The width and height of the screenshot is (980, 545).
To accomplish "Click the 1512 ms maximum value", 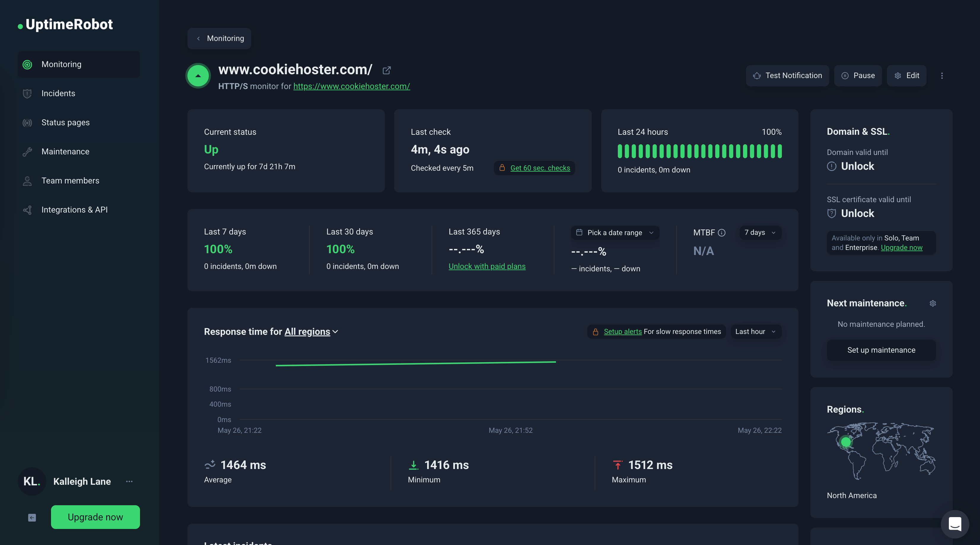I will [x=650, y=465].
